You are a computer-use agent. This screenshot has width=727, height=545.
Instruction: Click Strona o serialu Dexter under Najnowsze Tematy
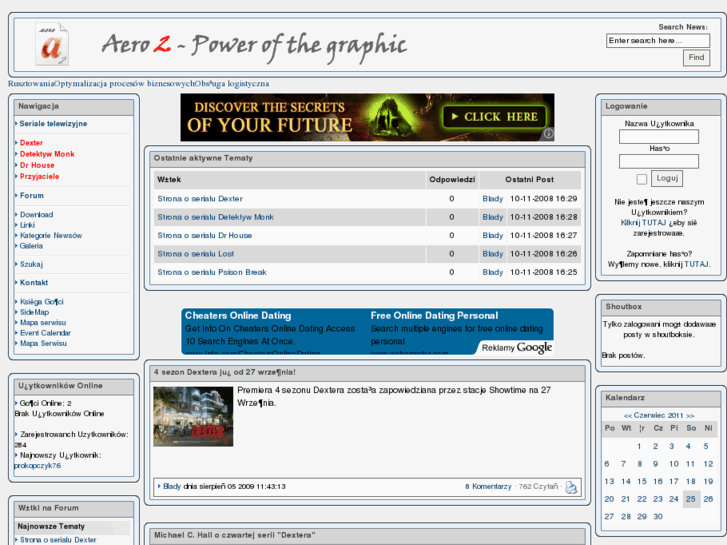58,540
